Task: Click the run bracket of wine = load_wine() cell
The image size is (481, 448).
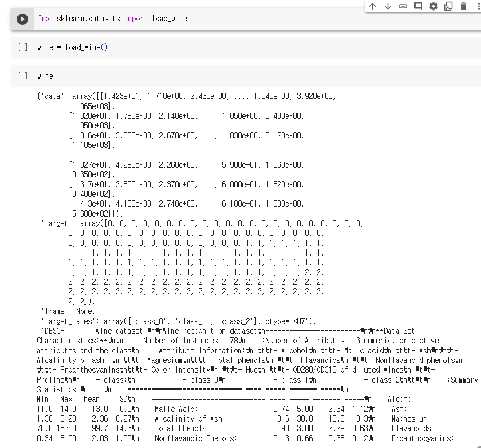Action: click(23, 47)
